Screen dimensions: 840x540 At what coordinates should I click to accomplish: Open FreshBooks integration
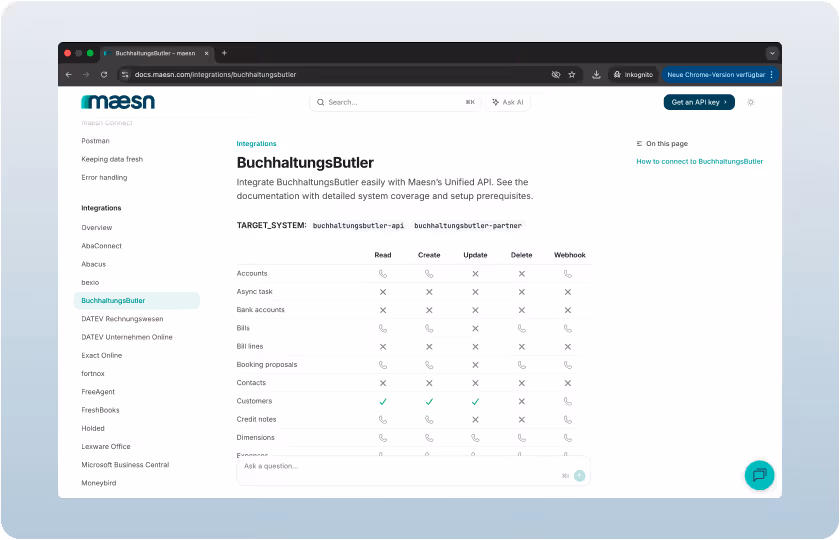100,410
